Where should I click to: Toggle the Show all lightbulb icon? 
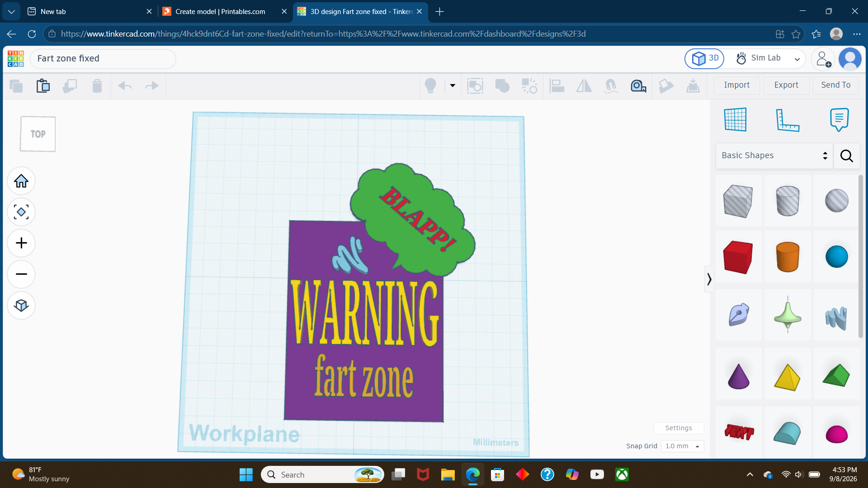pos(430,85)
